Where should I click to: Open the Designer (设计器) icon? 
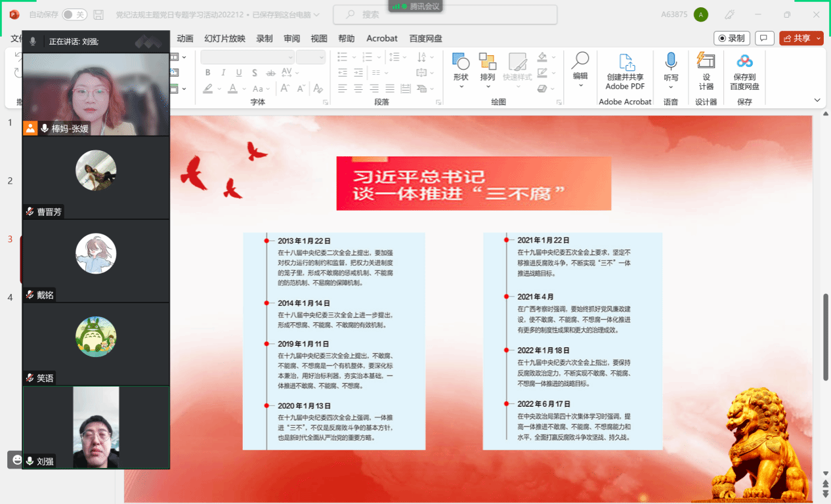coord(706,62)
